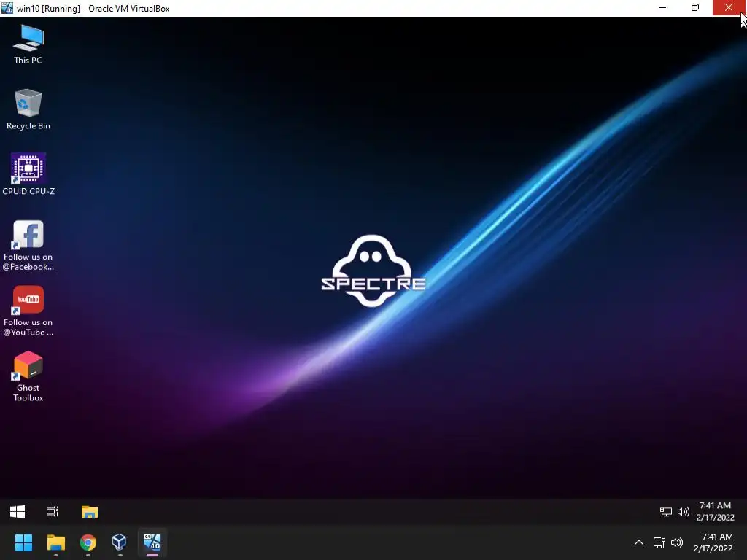
Task: Select the CPUID CPU-Z shortcut
Action: click(x=28, y=174)
